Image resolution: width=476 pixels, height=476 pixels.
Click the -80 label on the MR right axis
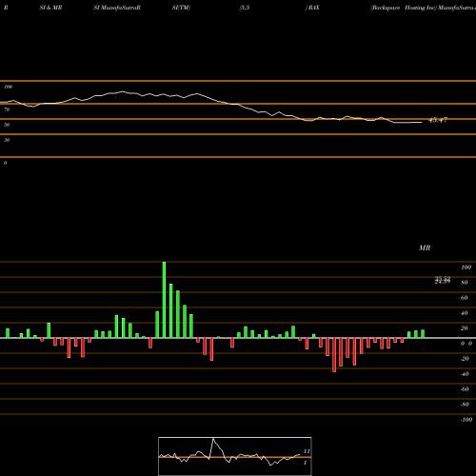(465, 405)
